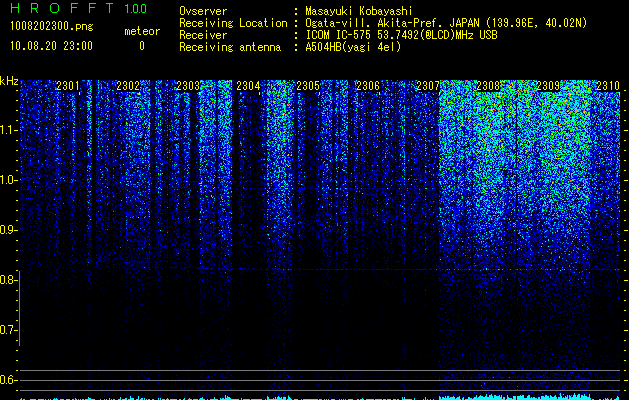This screenshot has height=400, width=629.
Task: Click the 'meteor' count label
Action: [x=142, y=31]
